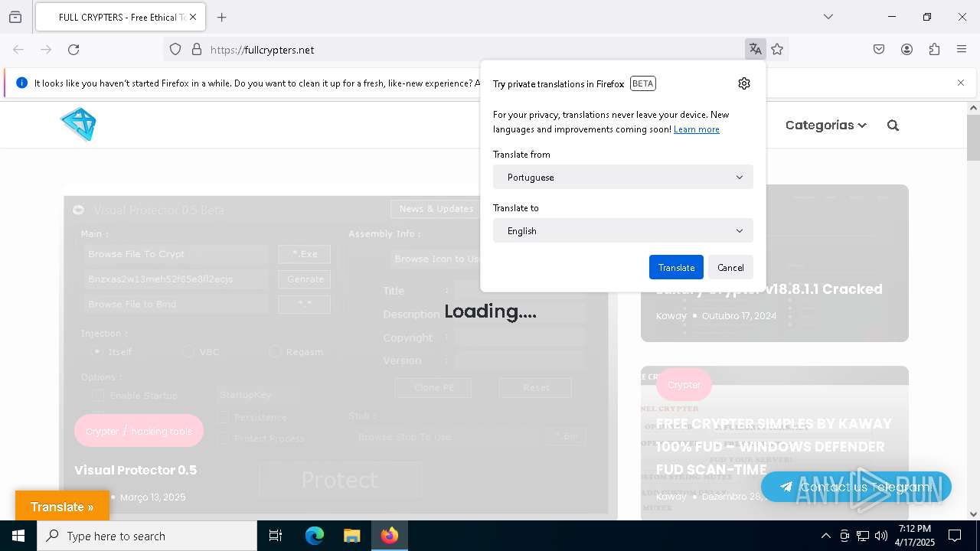980x551 pixels.
Task: Bookmark this page with star
Action: tap(777, 50)
